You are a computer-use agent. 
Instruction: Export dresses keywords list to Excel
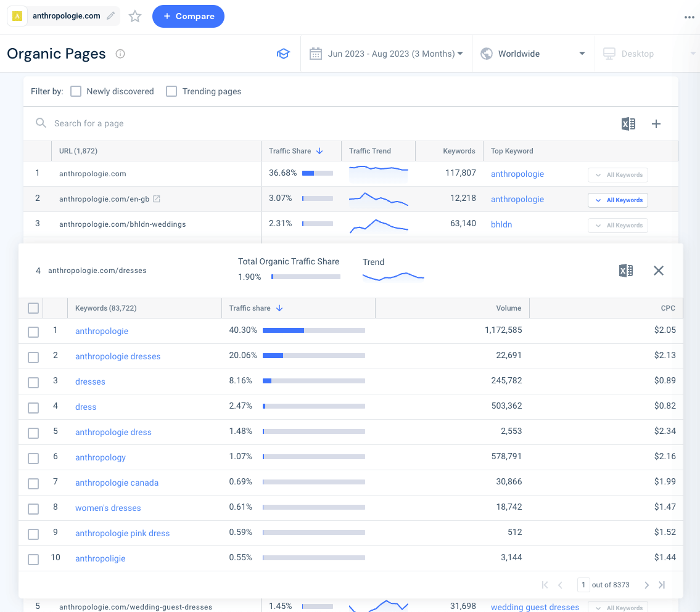626,271
